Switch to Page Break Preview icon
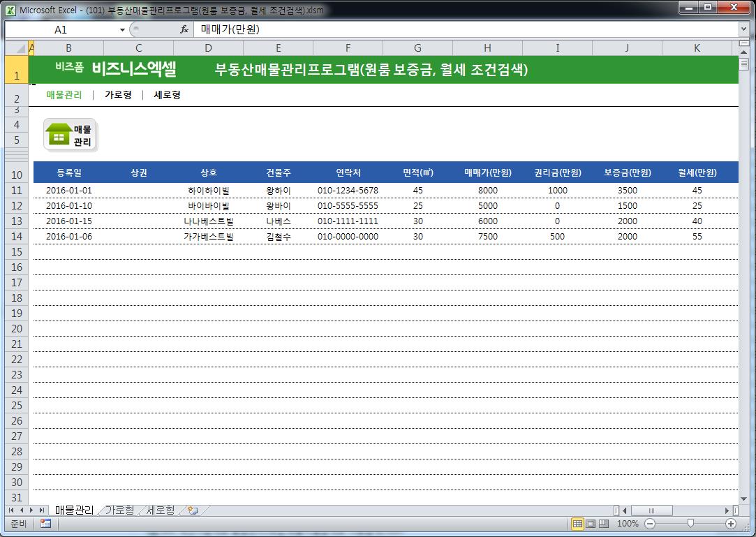The width and height of the screenshot is (756, 537). [x=604, y=524]
